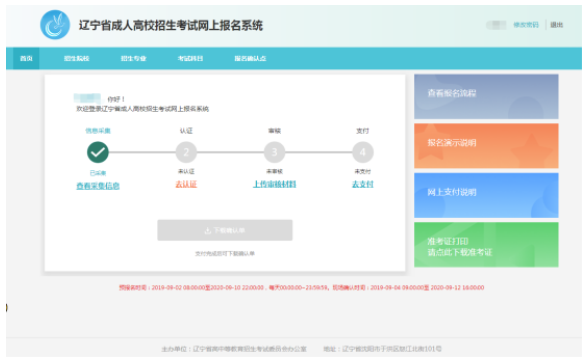Click the dove logo of the registration system
The width and height of the screenshot is (587, 360).
(x=55, y=25)
